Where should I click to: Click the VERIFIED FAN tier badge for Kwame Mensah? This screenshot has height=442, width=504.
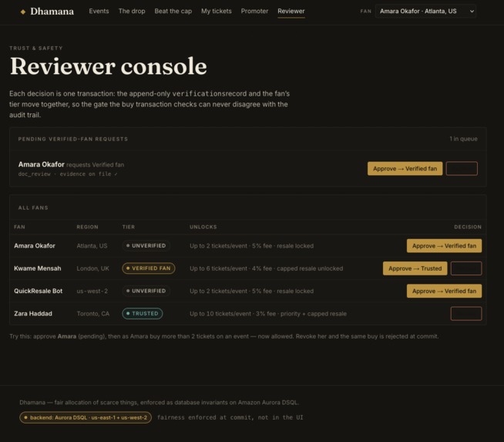point(149,268)
